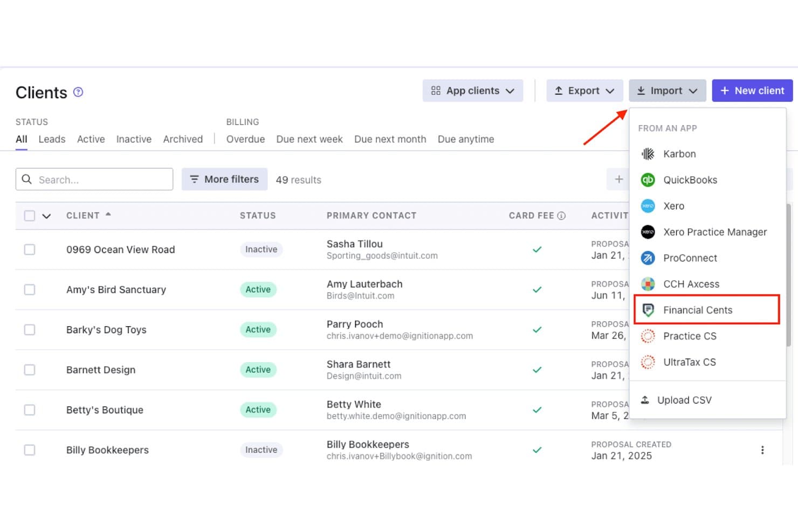Toggle the select-all clients checkbox
Image resolution: width=798 pixels, height=532 pixels.
click(30, 216)
